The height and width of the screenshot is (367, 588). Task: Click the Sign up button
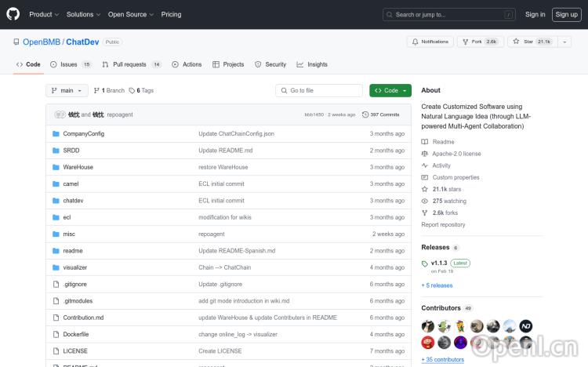(564, 14)
